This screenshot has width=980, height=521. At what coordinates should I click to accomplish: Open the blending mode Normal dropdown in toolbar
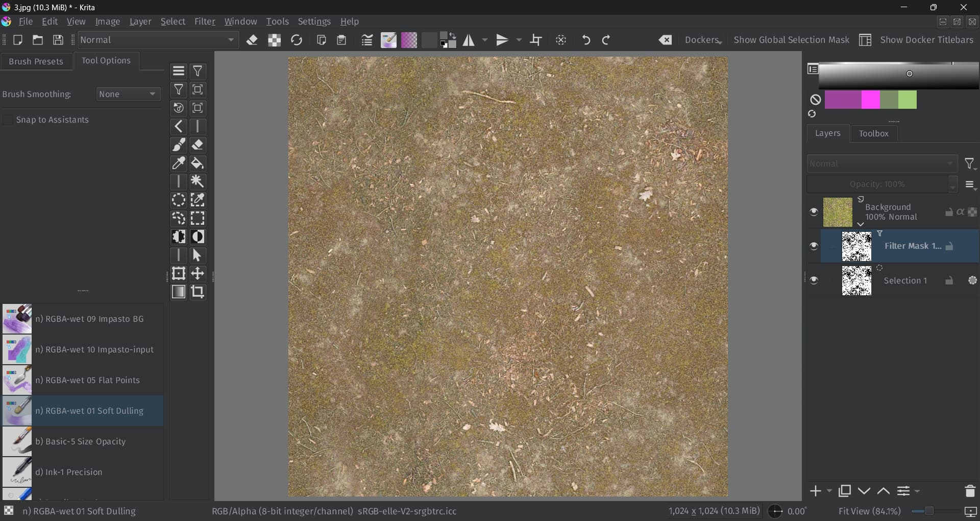158,40
